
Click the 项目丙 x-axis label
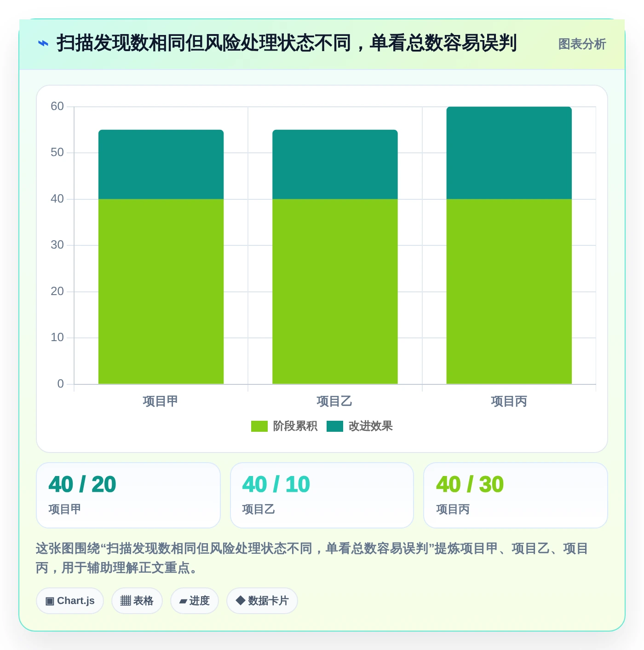(x=509, y=401)
